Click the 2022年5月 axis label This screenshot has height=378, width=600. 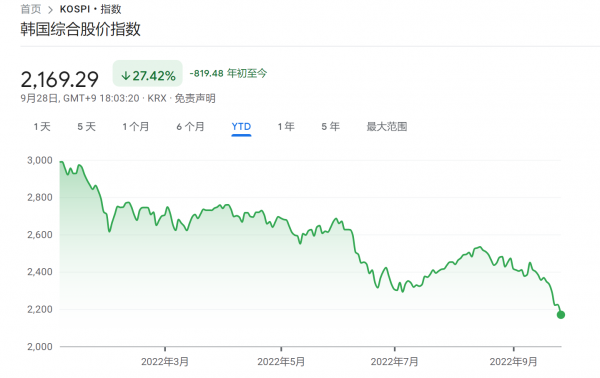pos(281,362)
